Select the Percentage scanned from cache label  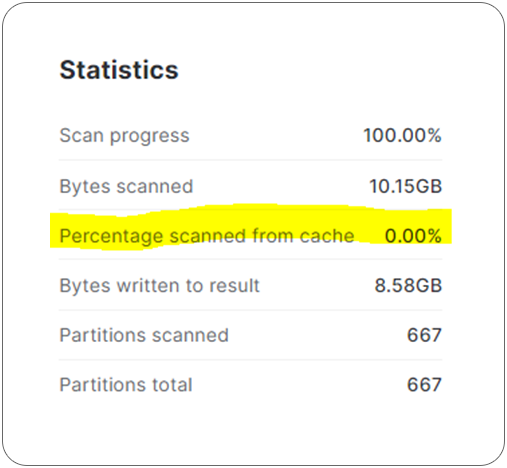click(207, 236)
